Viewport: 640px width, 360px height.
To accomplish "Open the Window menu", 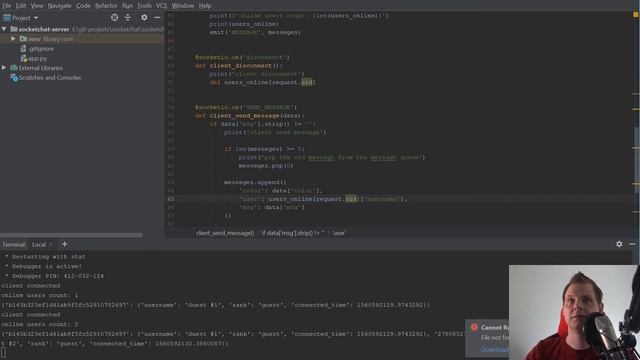I will pyautogui.click(x=182, y=6).
